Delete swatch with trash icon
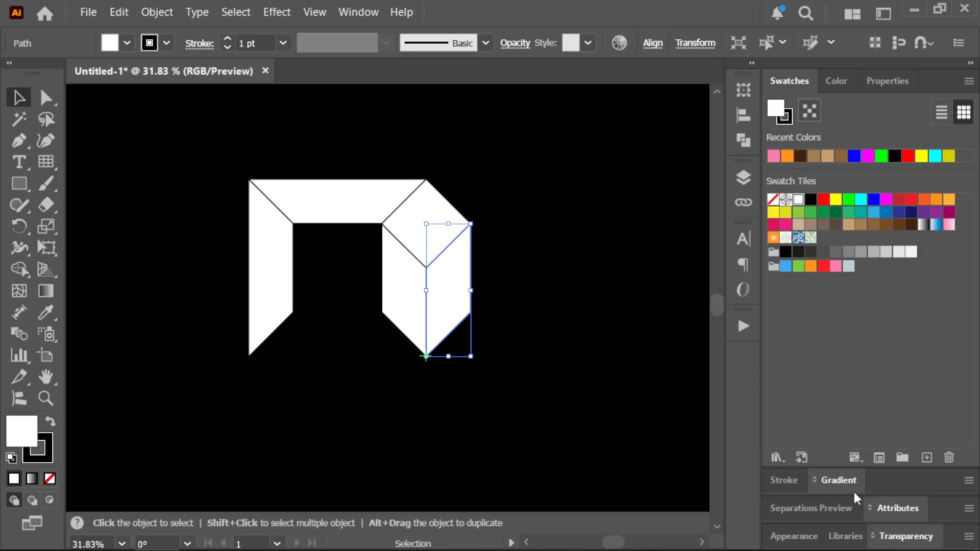 (949, 458)
